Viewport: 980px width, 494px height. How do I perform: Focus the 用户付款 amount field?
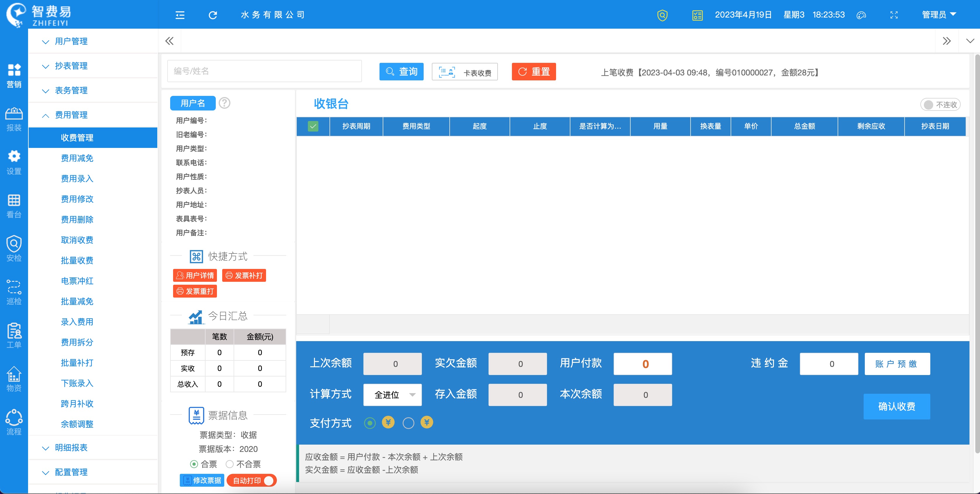click(x=643, y=364)
